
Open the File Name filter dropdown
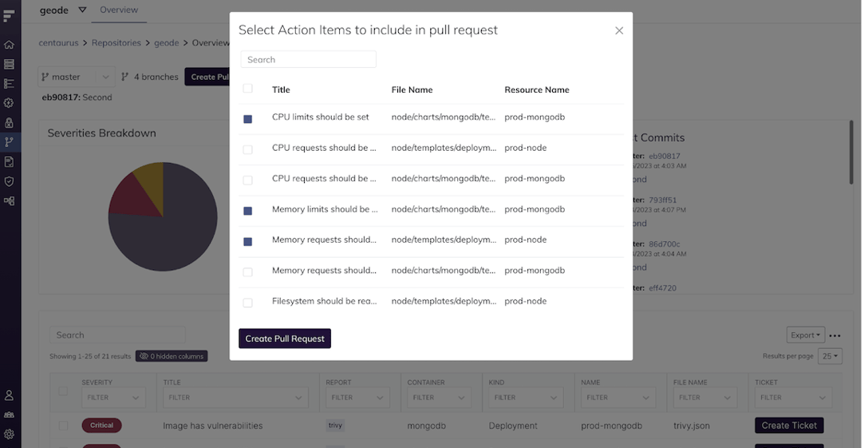point(705,398)
